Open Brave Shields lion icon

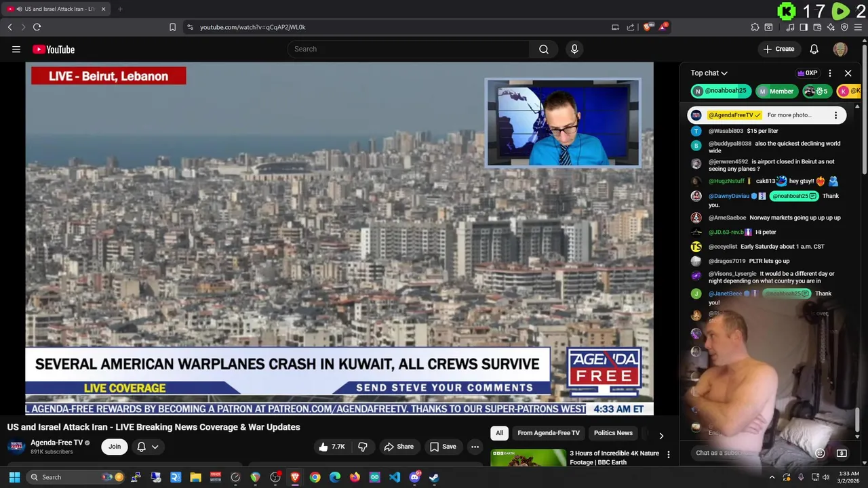click(x=648, y=27)
